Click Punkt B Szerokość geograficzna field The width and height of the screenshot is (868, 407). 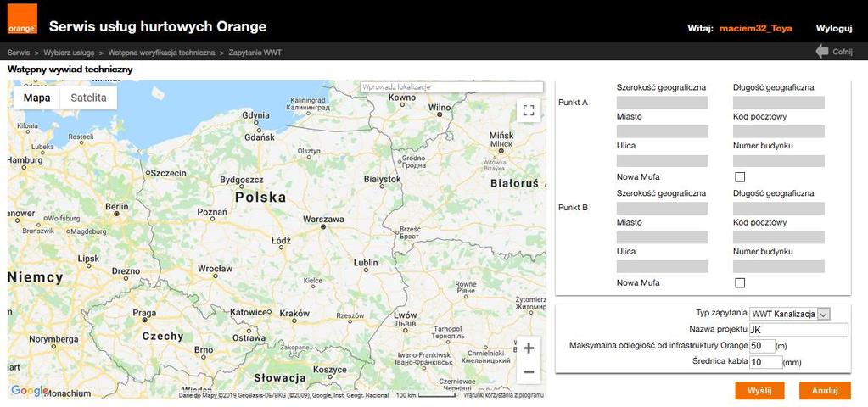coord(662,209)
